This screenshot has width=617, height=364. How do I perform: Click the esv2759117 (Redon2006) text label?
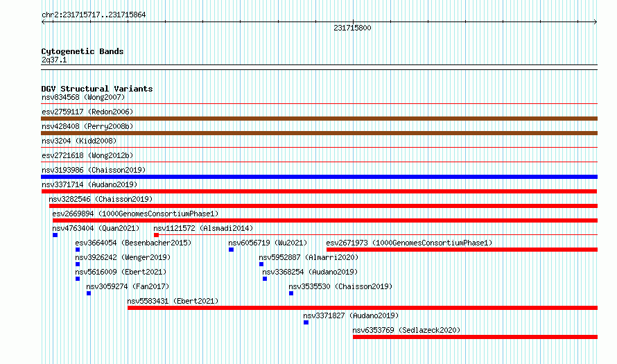87,112
